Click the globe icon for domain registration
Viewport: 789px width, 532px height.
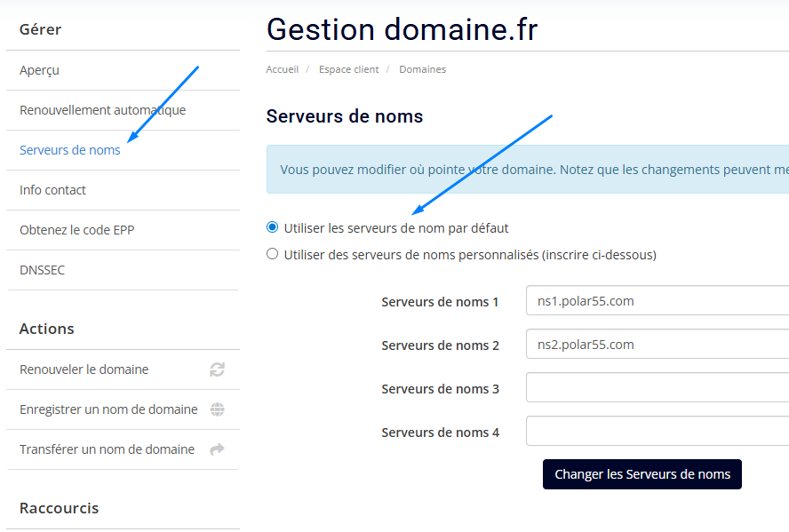click(218, 409)
